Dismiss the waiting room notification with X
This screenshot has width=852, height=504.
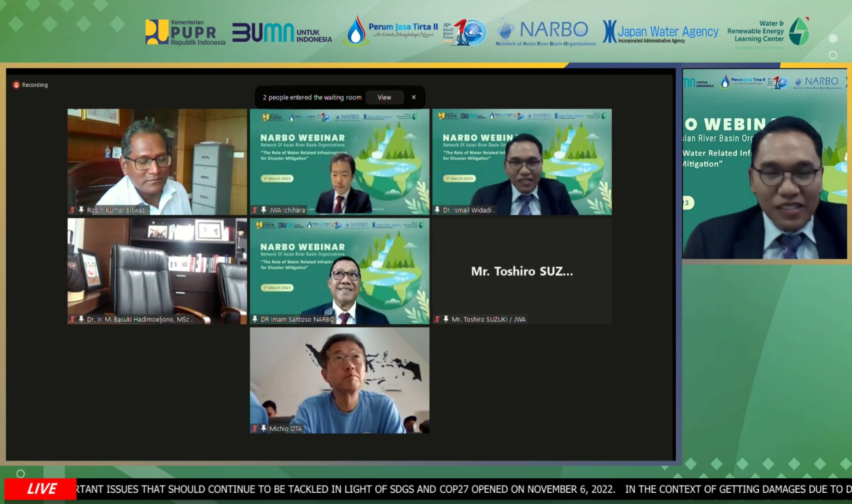(414, 97)
